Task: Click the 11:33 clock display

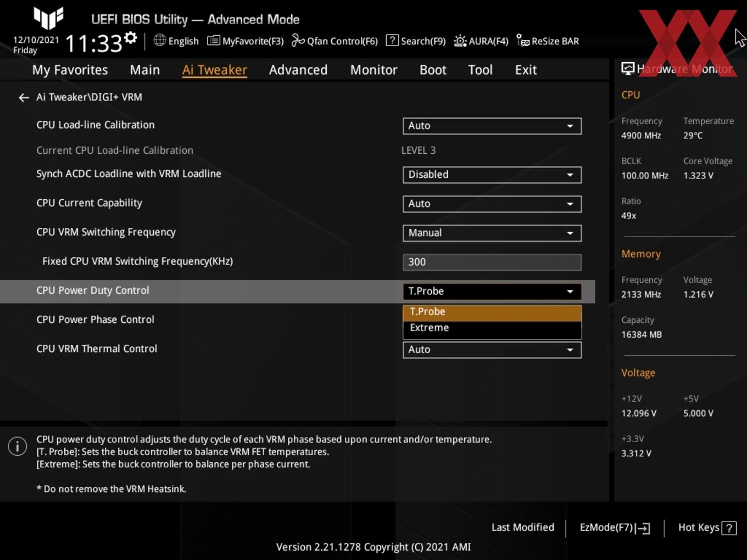Action: [x=94, y=43]
